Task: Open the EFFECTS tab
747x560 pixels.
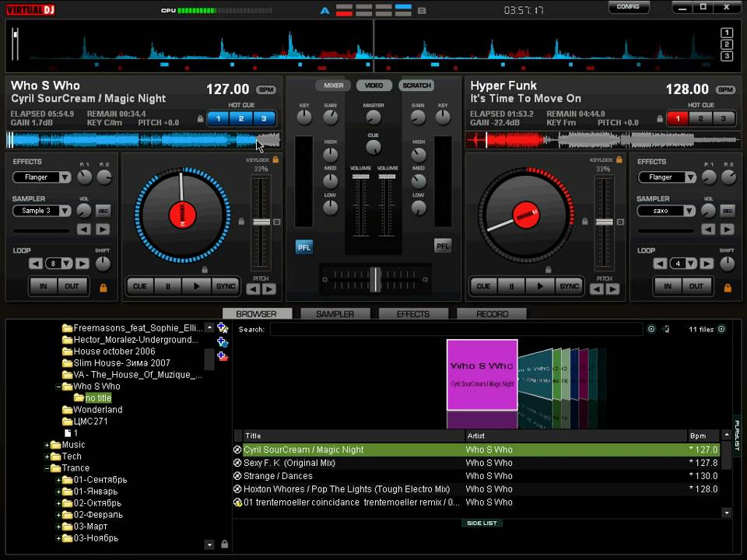Action: point(413,313)
